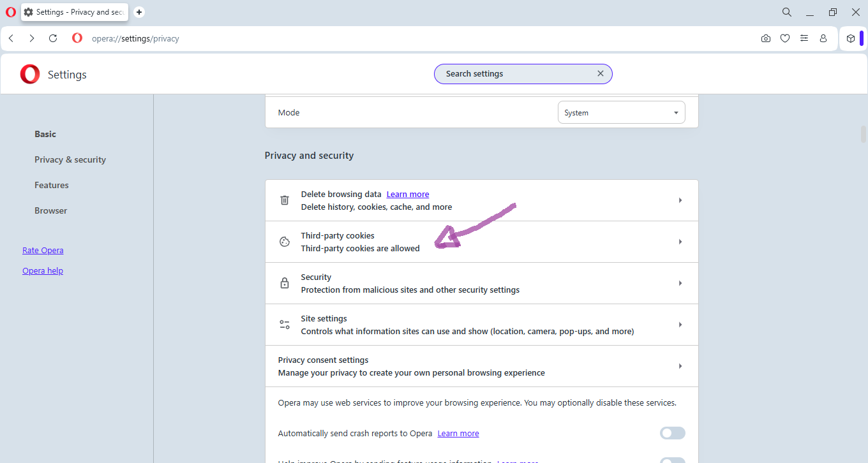The width and height of the screenshot is (868, 463).
Task: Open the tab search magnifier icon
Action: [787, 12]
